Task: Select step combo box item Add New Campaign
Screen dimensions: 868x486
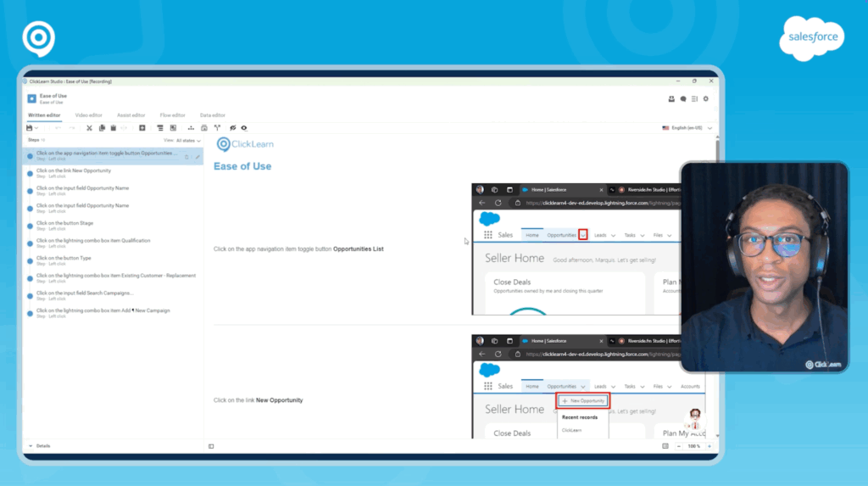Action: point(113,313)
